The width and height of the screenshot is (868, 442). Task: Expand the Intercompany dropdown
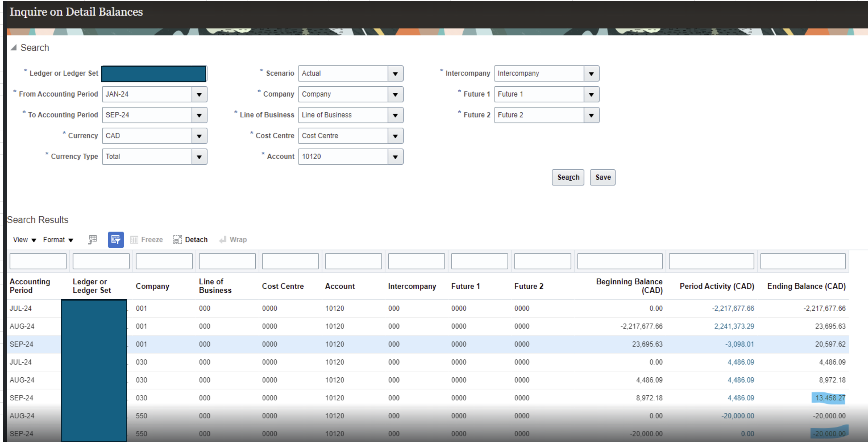point(591,74)
